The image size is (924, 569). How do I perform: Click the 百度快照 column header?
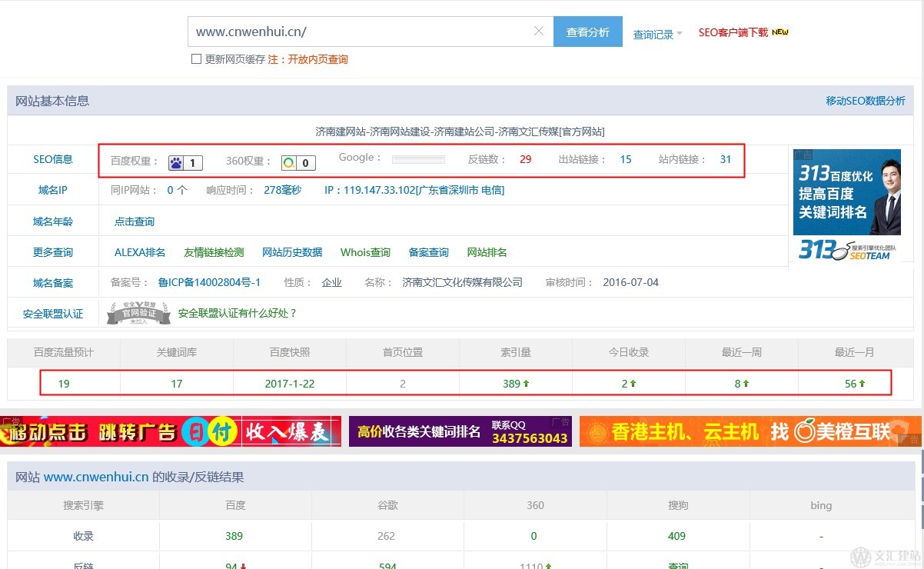pos(290,352)
